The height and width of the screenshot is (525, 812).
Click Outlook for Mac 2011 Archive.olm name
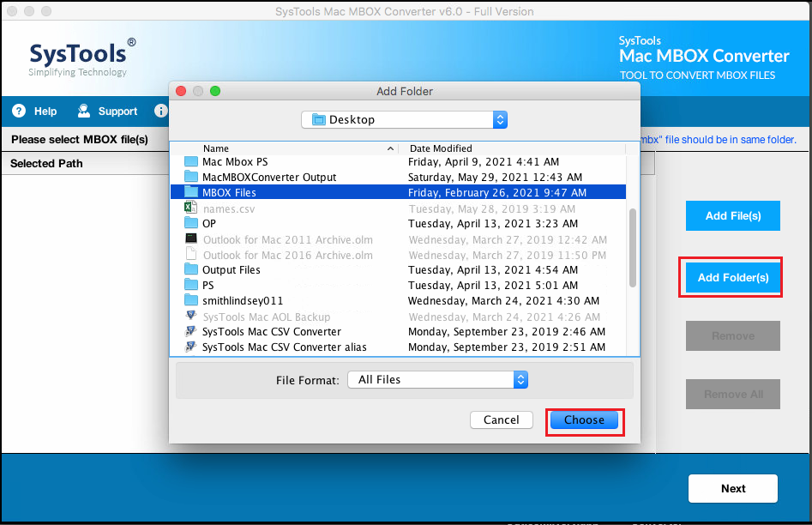[x=288, y=240]
